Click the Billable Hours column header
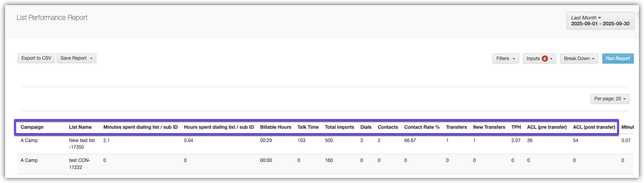This screenshot has width=644, height=183. click(276, 127)
